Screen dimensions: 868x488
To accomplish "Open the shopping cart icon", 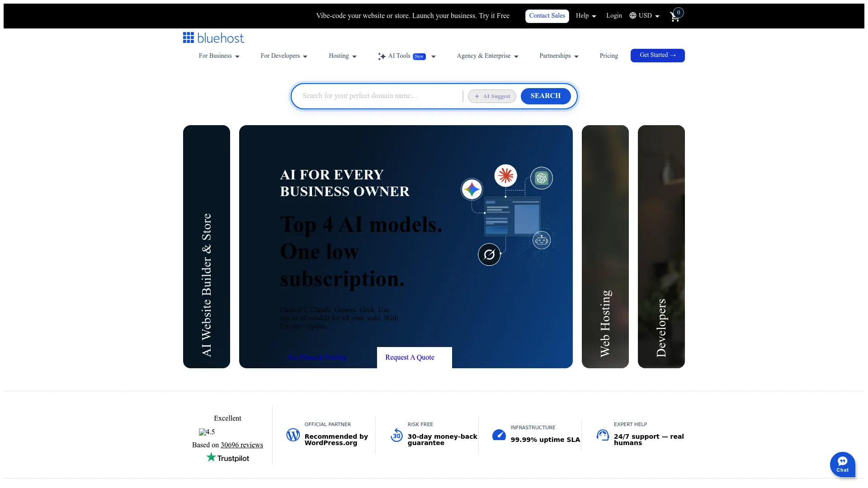I will tap(675, 17).
